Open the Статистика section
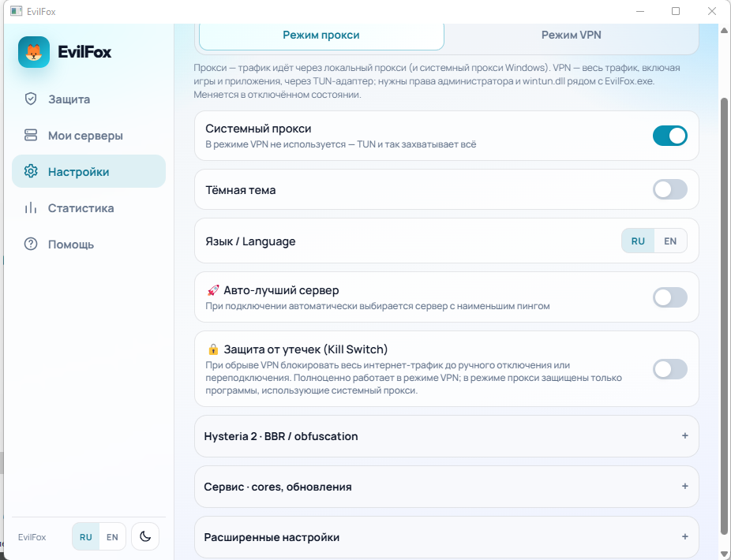 (88, 207)
